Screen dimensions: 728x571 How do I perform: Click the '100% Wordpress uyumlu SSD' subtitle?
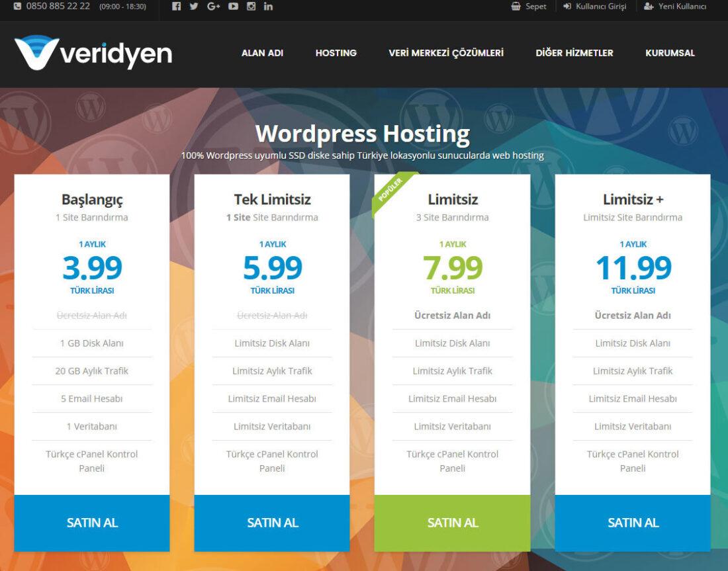(362, 155)
